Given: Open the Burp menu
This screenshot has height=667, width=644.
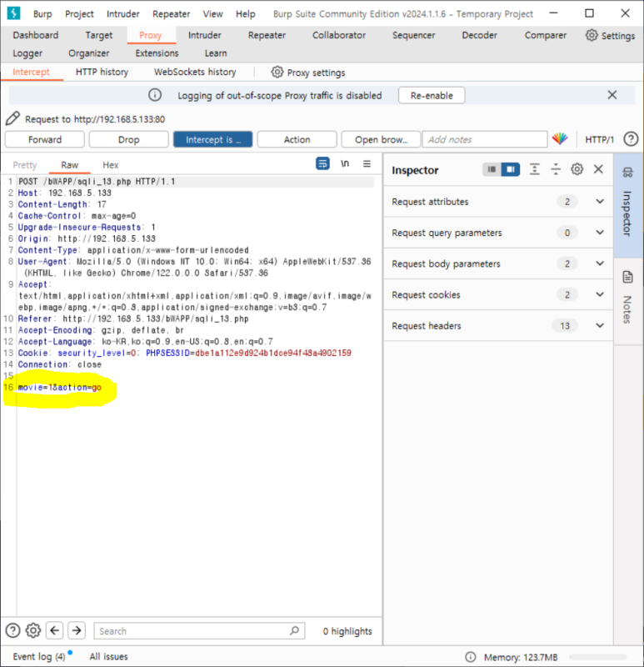Looking at the screenshot, I should (x=42, y=14).
